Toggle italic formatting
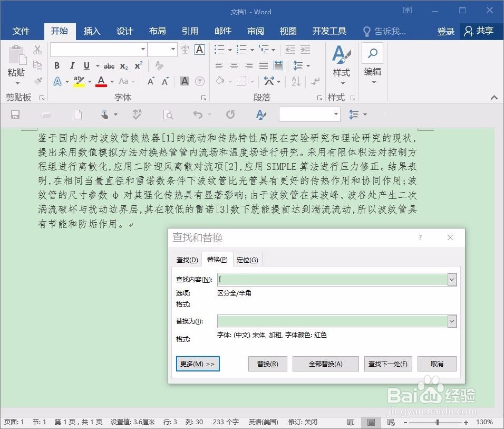Image resolution: width=504 pixels, height=429 pixels. pyautogui.click(x=72, y=65)
